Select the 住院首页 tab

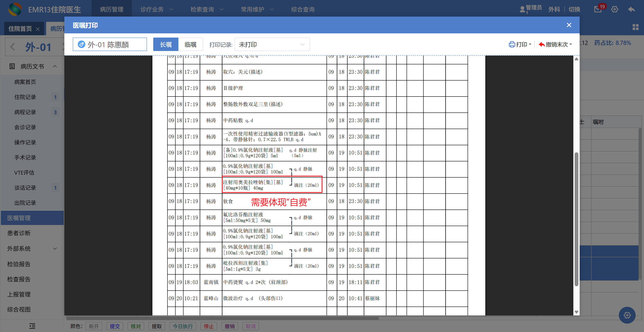[x=20, y=29]
